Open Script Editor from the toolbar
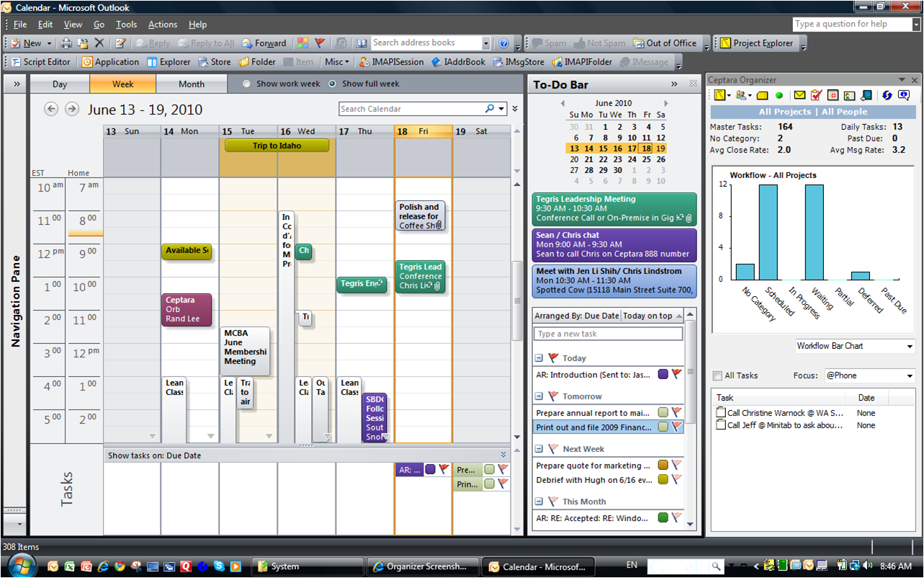 tap(40, 62)
